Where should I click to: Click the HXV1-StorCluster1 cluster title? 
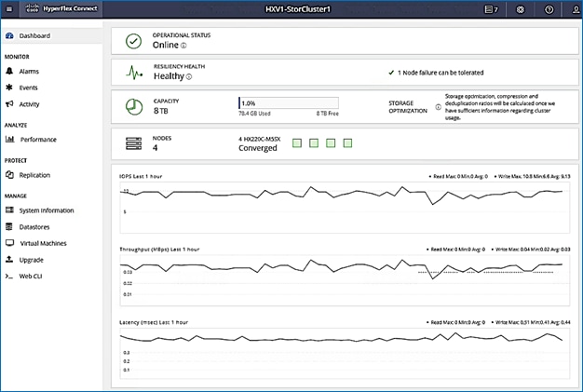click(298, 9)
